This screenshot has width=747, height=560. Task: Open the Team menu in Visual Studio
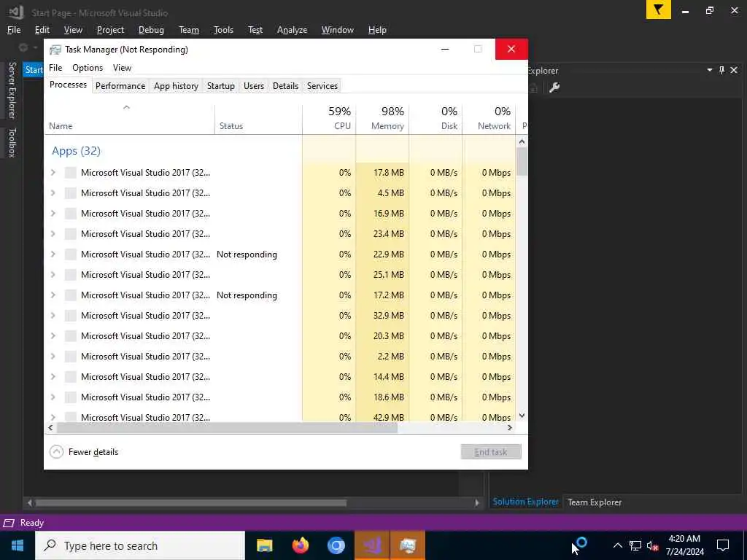[189, 29]
